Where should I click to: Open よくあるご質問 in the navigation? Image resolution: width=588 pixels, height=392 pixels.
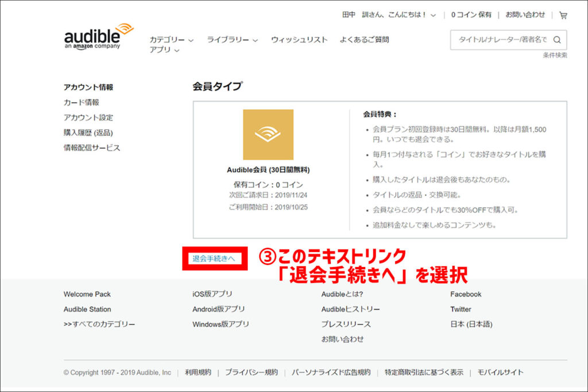364,40
